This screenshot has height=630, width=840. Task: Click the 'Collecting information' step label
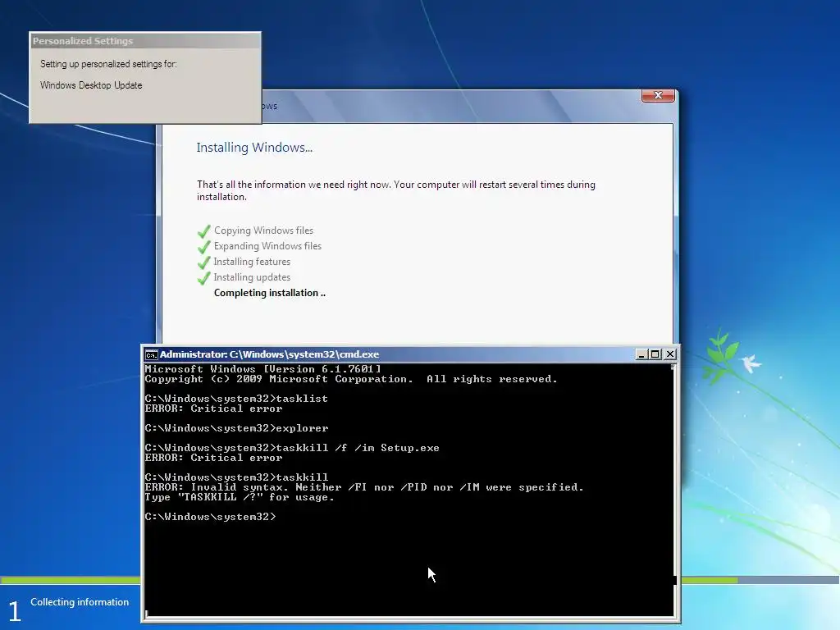[80, 602]
